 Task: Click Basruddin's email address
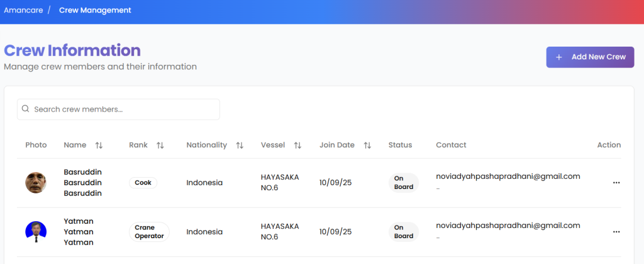click(x=508, y=176)
